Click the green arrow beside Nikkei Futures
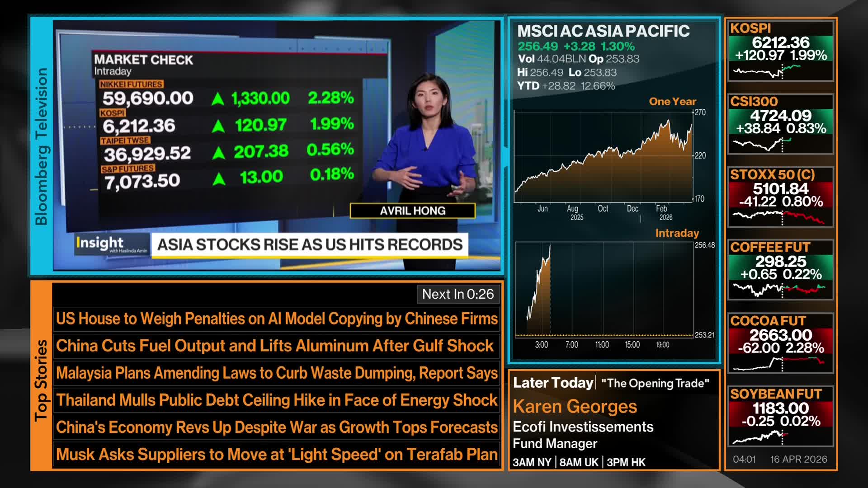Viewport: 868px width, 488px height. click(218, 99)
